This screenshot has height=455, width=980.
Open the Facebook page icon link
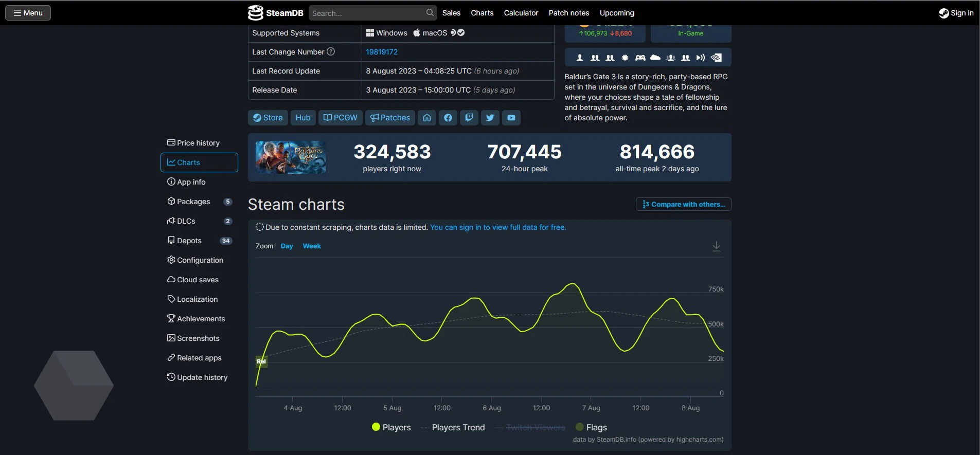(x=448, y=118)
